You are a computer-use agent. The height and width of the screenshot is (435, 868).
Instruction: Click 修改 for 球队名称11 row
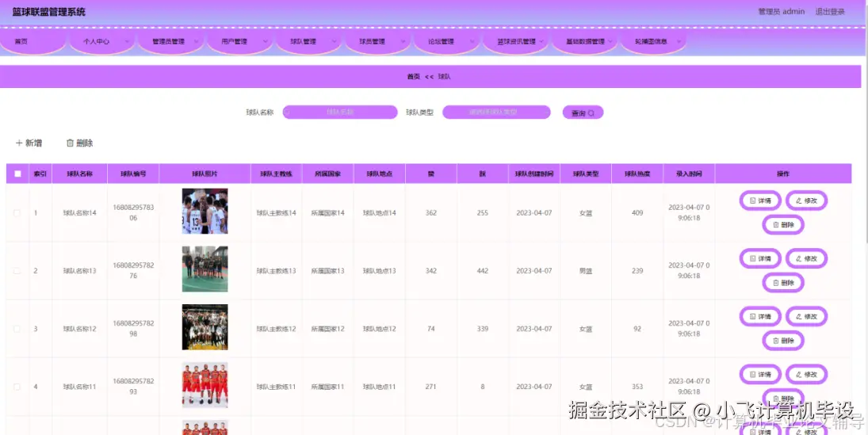[806, 375]
